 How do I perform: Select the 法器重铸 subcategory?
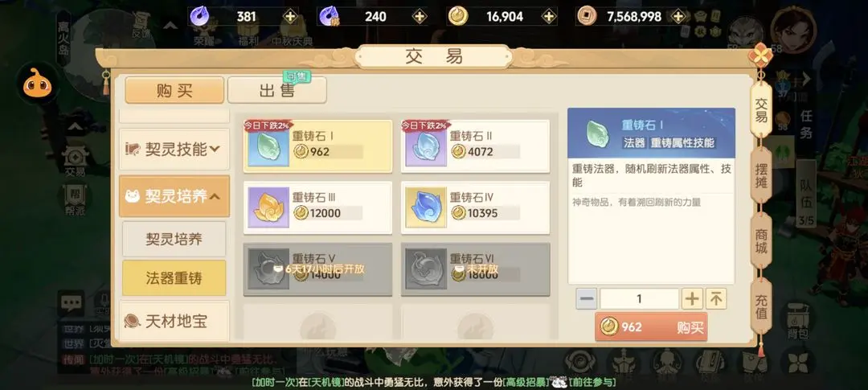pyautogui.click(x=174, y=278)
